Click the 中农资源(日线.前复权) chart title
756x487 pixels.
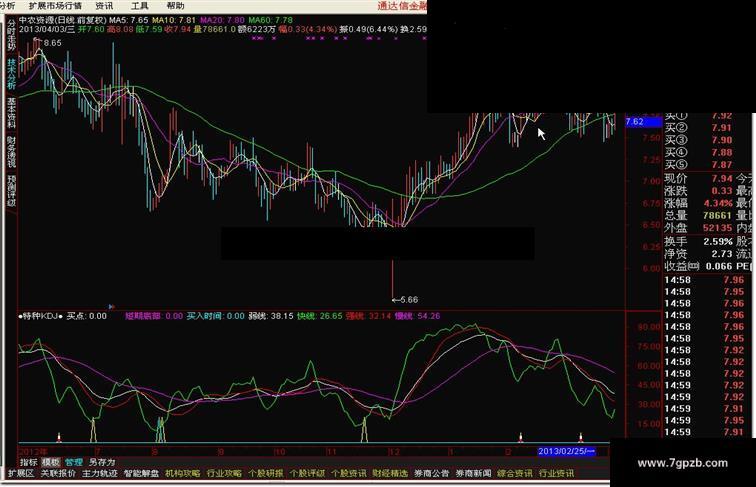(x=62, y=20)
